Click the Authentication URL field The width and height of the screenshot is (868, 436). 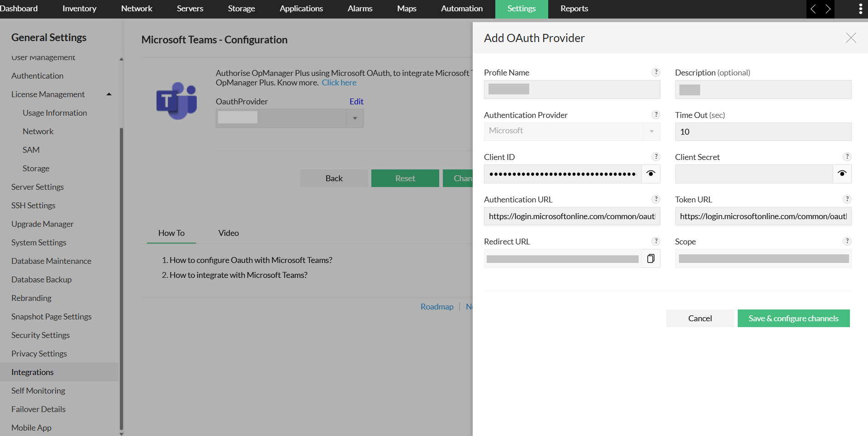pyautogui.click(x=572, y=216)
